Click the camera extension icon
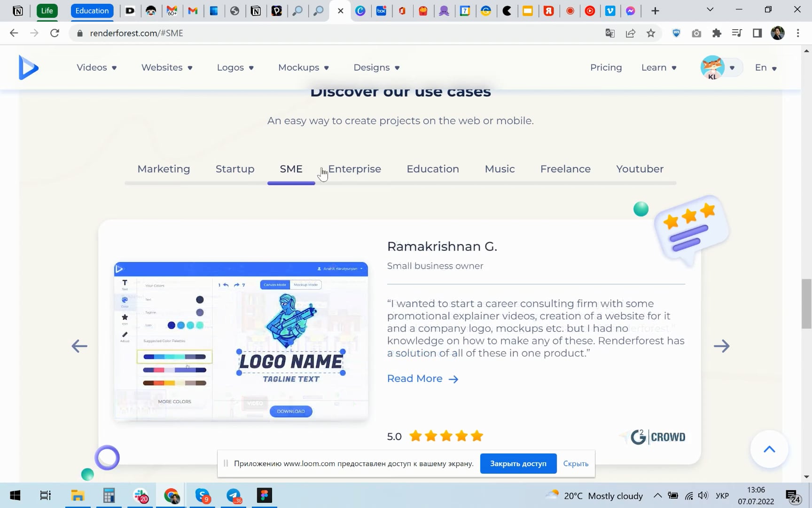The height and width of the screenshot is (508, 812). (696, 33)
